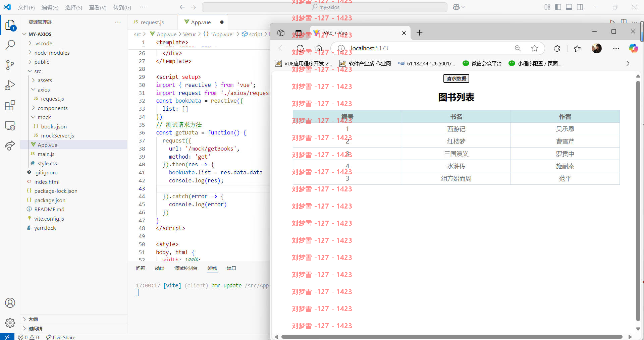Collapse the axios folder

click(x=34, y=90)
